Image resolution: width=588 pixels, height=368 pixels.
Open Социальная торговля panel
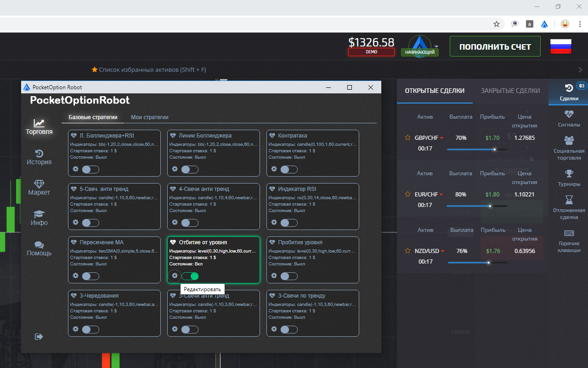coord(569,148)
